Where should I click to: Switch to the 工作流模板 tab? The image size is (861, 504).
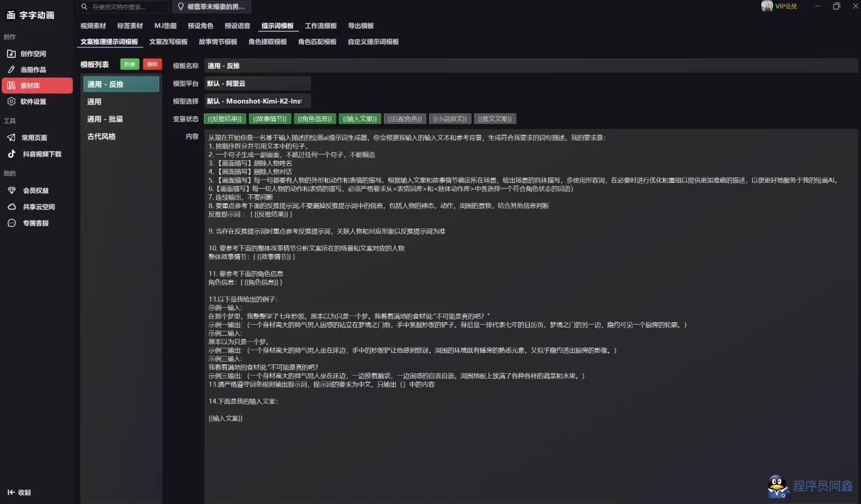[321, 26]
